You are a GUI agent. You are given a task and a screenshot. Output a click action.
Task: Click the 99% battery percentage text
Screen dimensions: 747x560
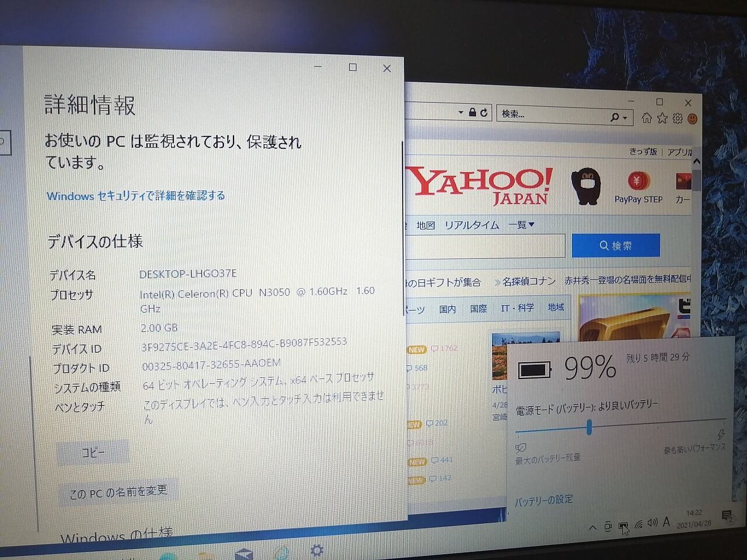click(590, 367)
